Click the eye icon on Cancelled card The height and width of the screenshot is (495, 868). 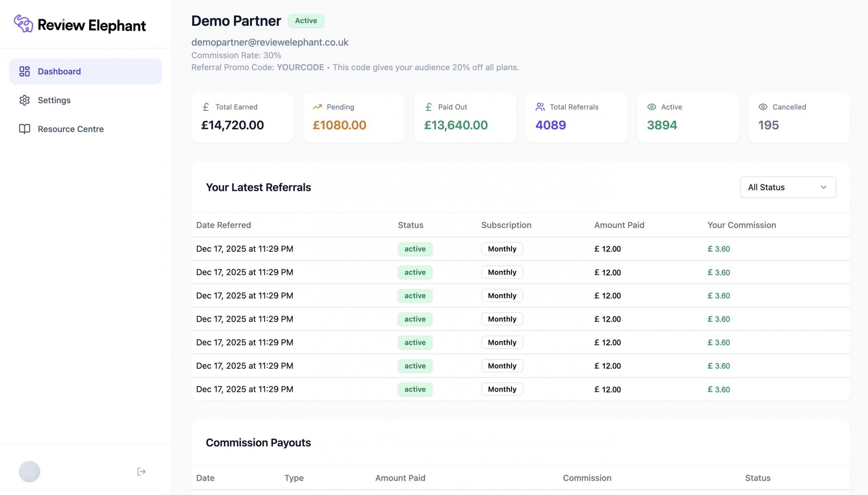click(763, 107)
